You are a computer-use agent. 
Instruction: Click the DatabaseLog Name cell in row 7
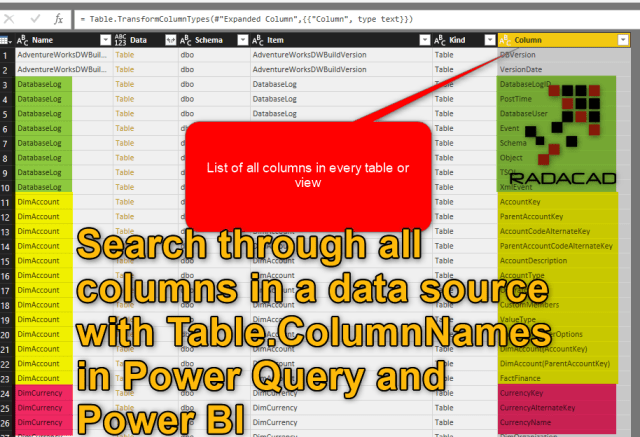(x=64, y=143)
